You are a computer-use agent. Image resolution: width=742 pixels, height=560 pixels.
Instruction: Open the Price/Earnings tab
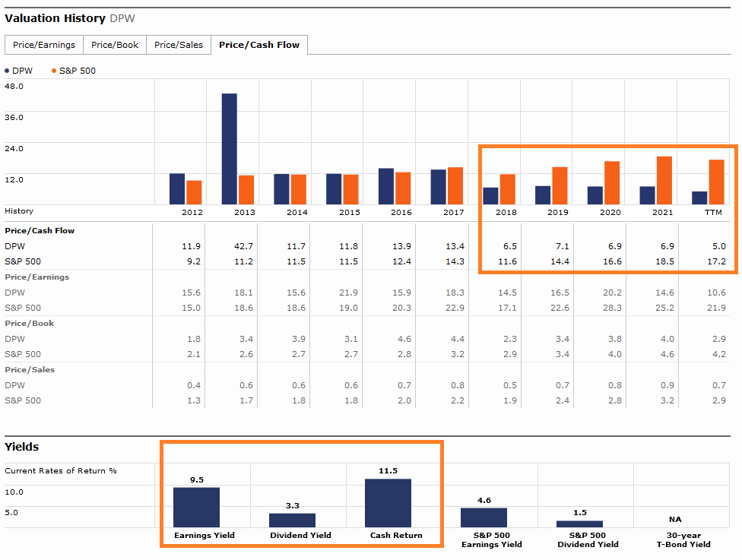(x=44, y=45)
